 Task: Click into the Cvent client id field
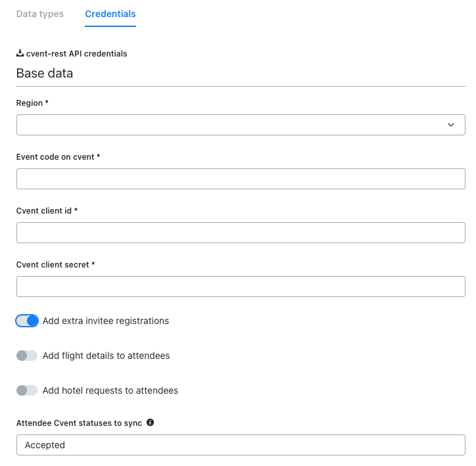coord(241,233)
